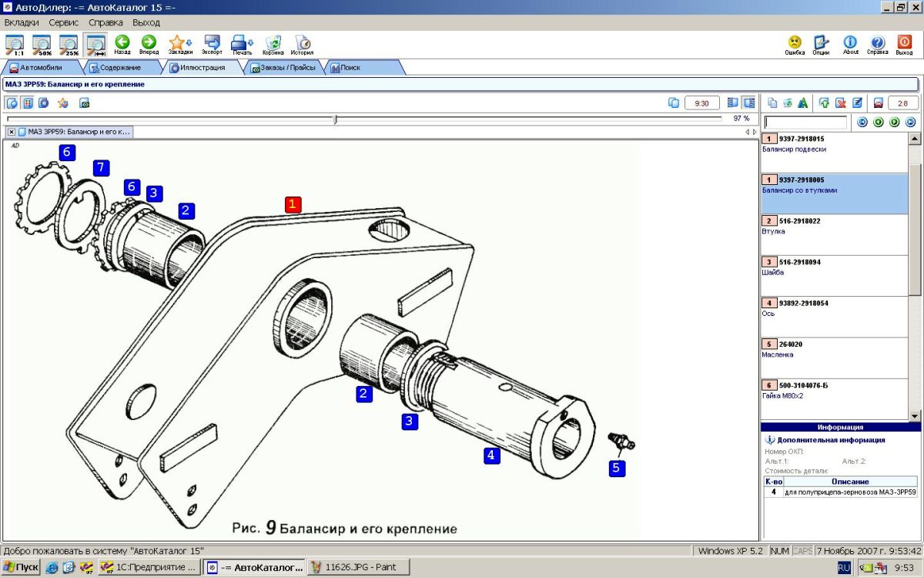The height and width of the screenshot is (578, 924).
Task: Toggle the grid hotspots button above the illustration
Action: [28, 102]
